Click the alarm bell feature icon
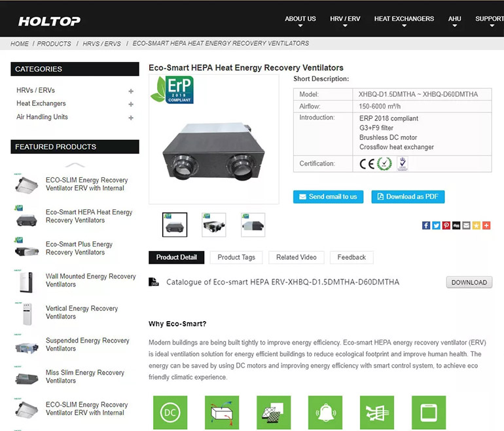The image size is (504, 431). [x=325, y=413]
